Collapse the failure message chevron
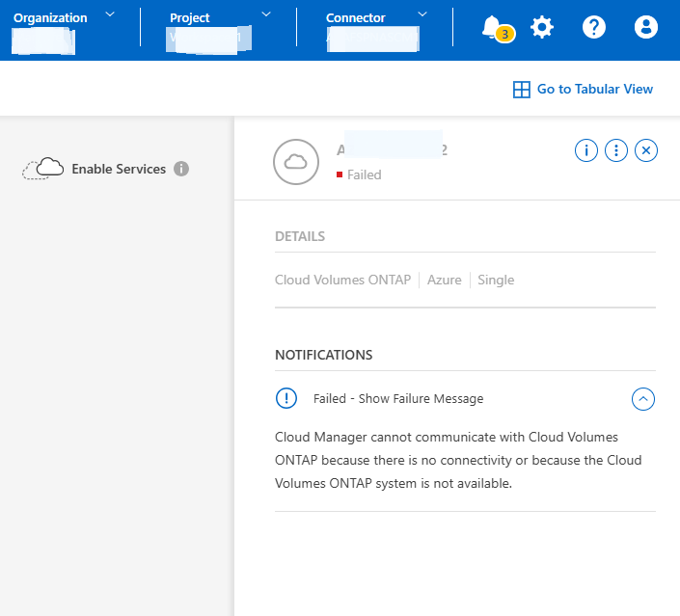Image resolution: width=680 pixels, height=616 pixels. [x=643, y=399]
